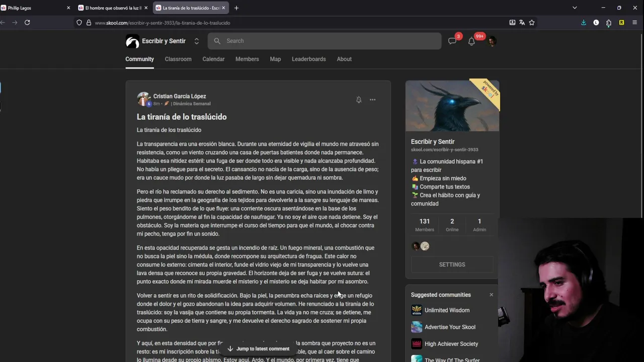Screen dimensions: 644x362
Task: View site security padlock info
Action: (89, 23)
